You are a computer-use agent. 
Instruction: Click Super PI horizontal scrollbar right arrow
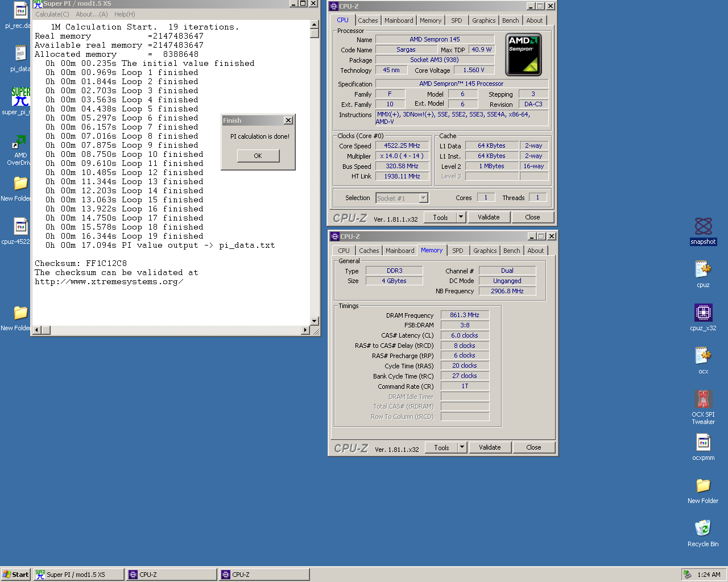[305, 330]
